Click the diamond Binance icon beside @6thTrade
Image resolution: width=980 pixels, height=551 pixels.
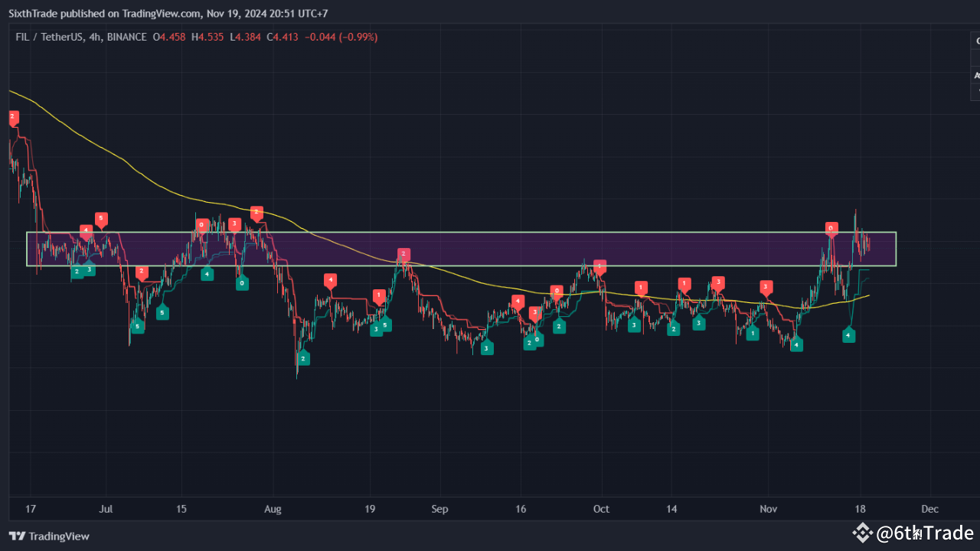[863, 533]
